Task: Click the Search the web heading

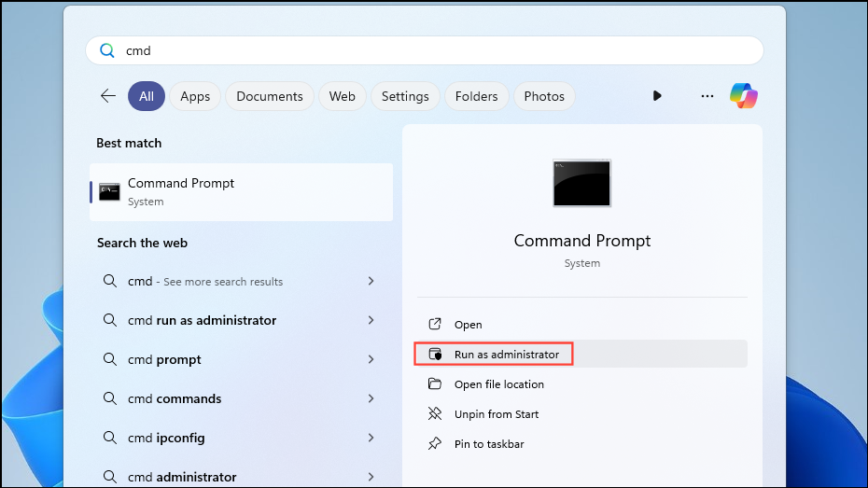Action: 142,243
